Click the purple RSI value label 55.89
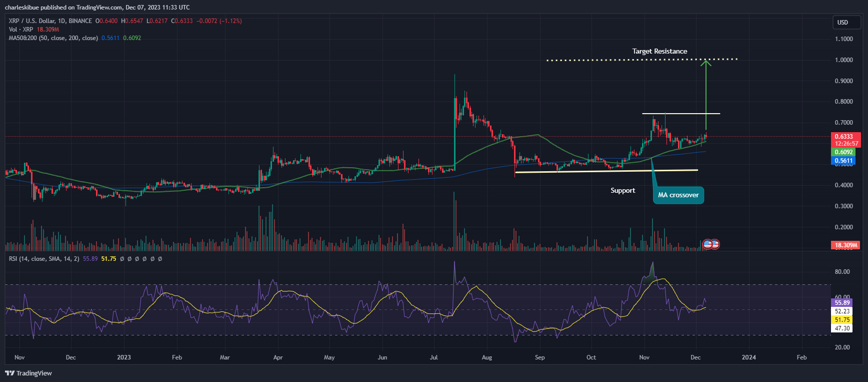Viewport: 868px width, 382px height. pyautogui.click(x=842, y=302)
